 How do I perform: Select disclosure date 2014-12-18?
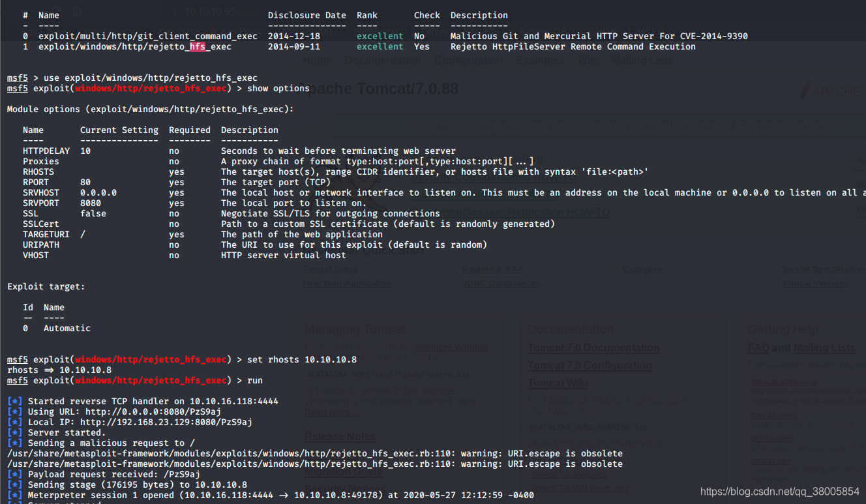coord(294,36)
